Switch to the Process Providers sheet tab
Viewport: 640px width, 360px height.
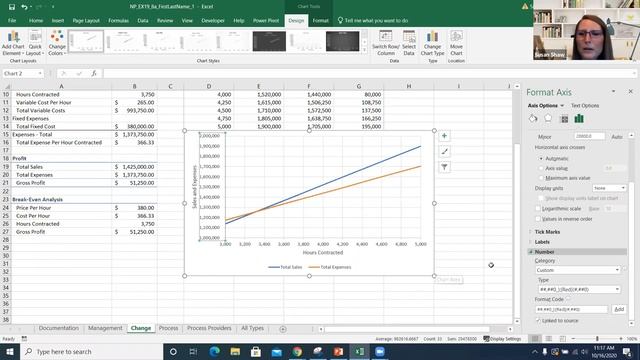click(x=209, y=328)
